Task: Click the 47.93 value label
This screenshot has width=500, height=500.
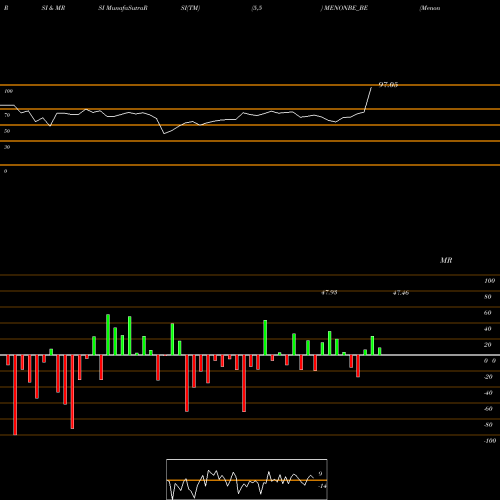Action: 329,293
